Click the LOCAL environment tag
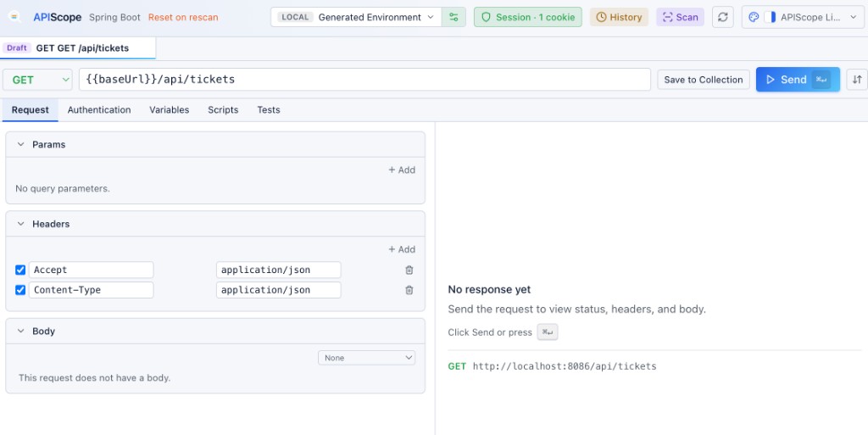 coord(295,17)
